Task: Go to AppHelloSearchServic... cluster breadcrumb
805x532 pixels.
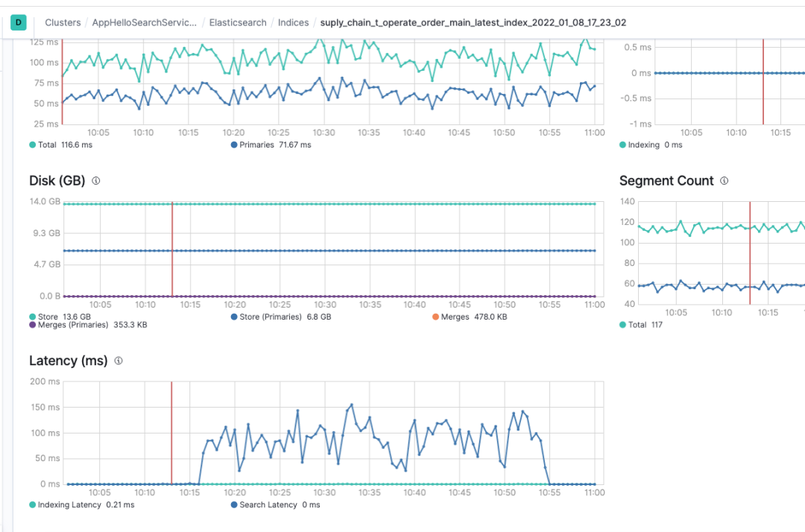Action: (x=144, y=22)
